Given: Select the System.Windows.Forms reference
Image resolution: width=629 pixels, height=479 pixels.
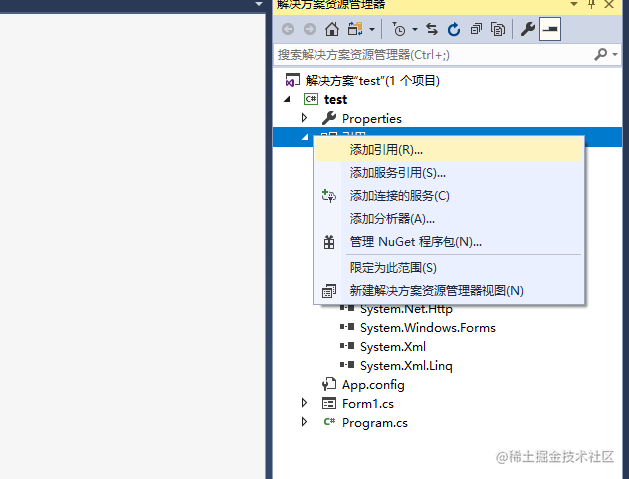Looking at the screenshot, I should (428, 328).
